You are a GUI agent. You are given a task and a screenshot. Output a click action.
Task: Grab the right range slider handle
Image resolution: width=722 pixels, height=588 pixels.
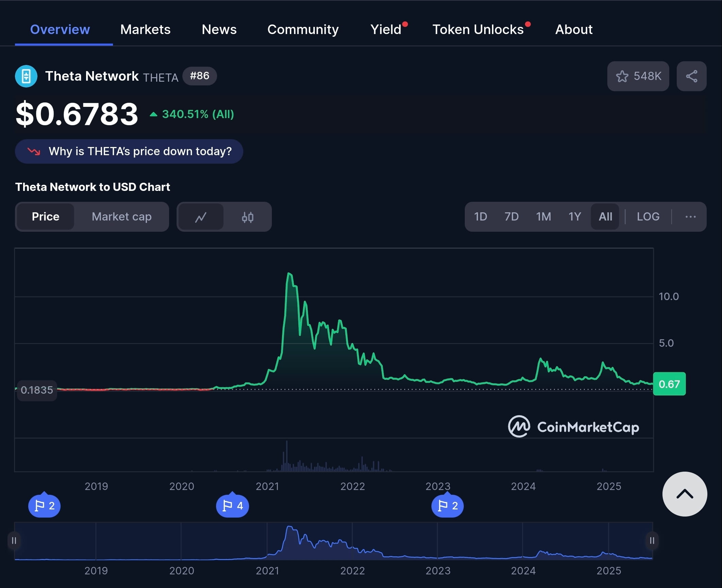click(652, 540)
